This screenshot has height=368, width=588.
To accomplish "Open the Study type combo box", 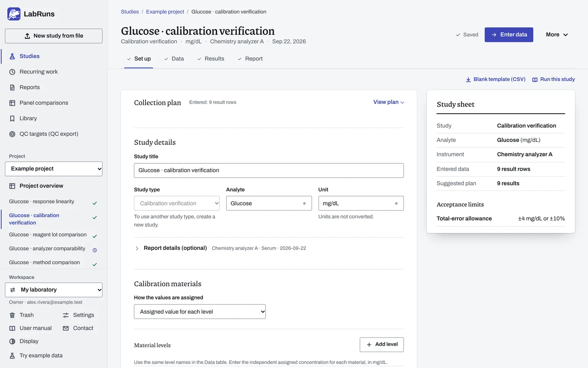I will 177,203.
